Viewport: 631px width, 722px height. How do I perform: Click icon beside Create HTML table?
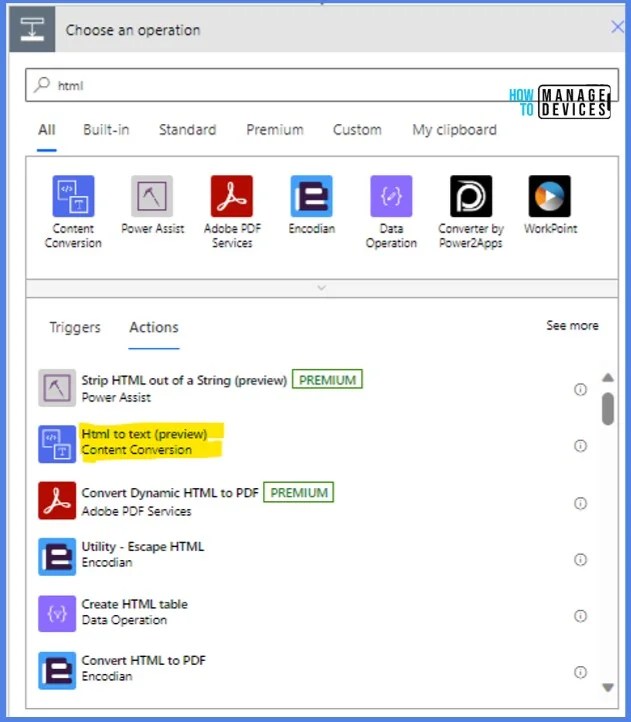click(x=57, y=613)
